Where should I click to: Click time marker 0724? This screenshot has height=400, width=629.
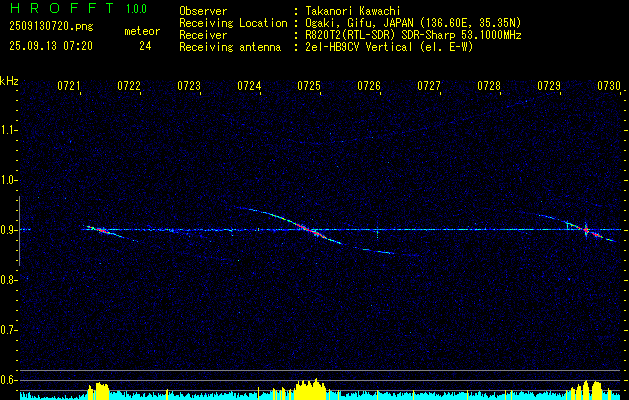click(249, 85)
